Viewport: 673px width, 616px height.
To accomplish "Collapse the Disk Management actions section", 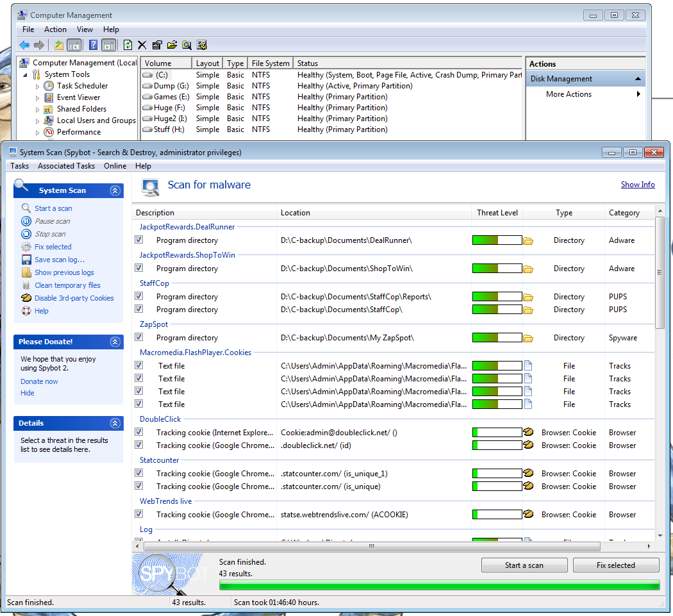I will tap(638, 79).
